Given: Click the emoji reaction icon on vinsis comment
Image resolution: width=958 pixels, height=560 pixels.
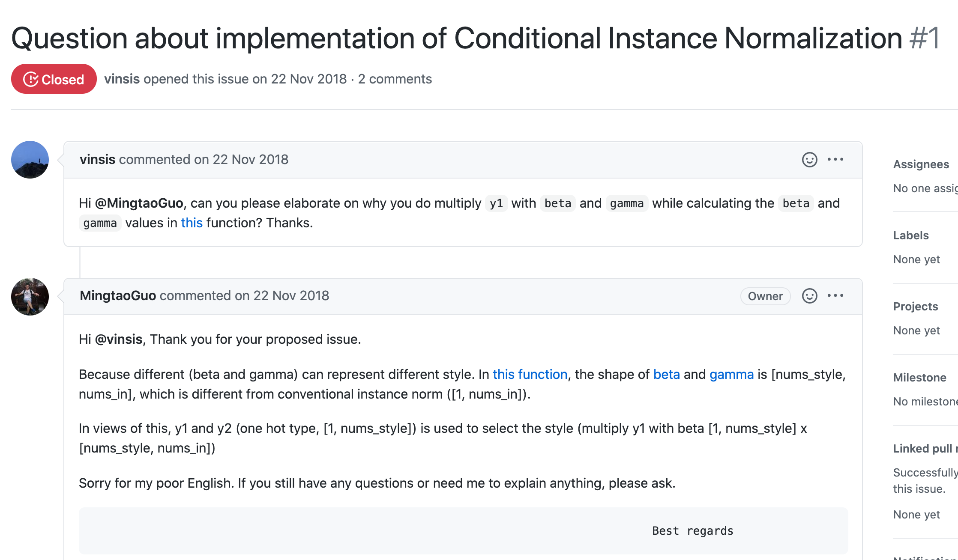Looking at the screenshot, I should click(809, 159).
